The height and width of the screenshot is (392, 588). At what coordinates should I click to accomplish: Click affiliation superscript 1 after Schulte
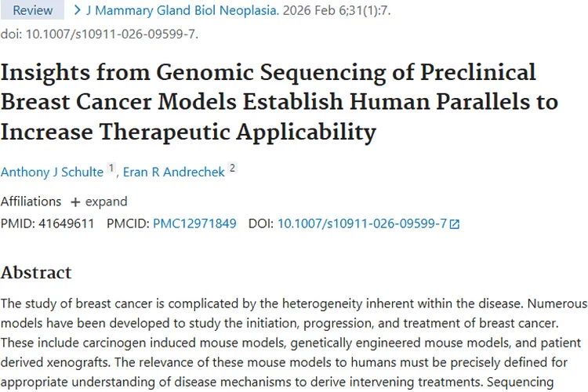click(x=111, y=168)
